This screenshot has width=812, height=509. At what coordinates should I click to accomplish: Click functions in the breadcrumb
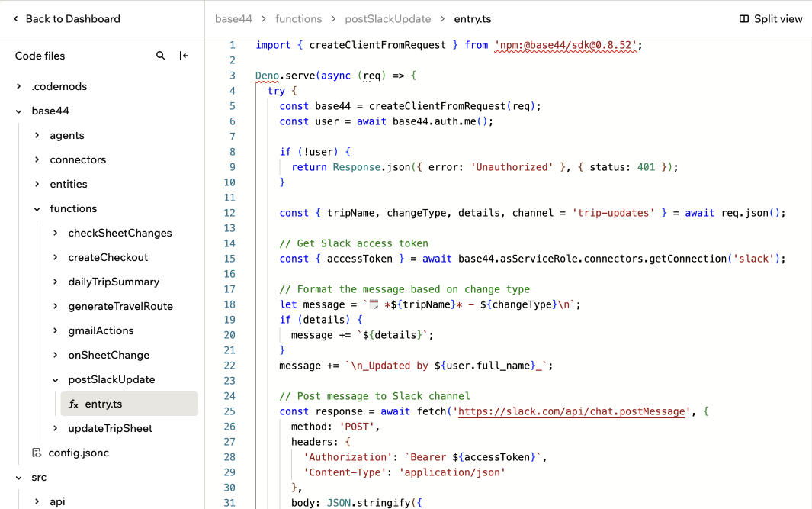(x=298, y=19)
